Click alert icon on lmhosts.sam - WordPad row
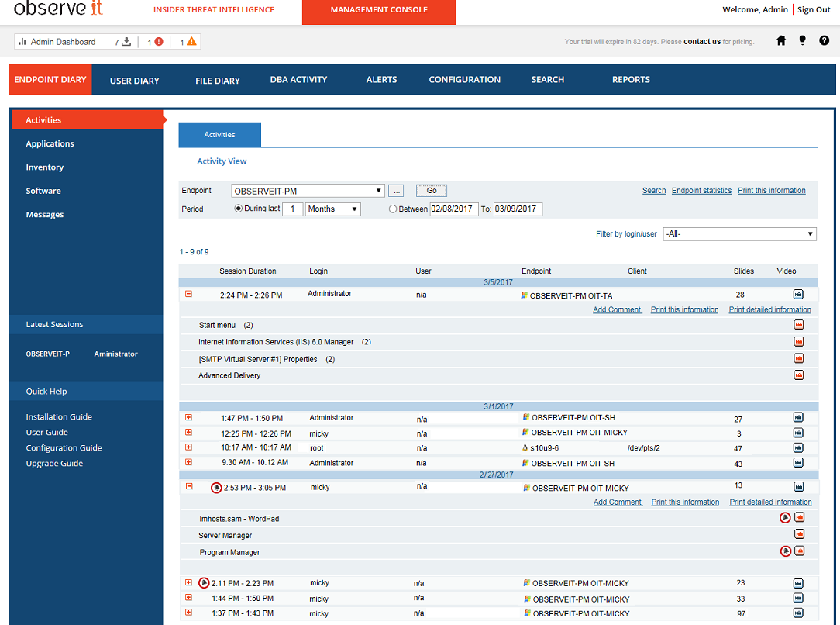840x625 pixels. click(x=786, y=518)
